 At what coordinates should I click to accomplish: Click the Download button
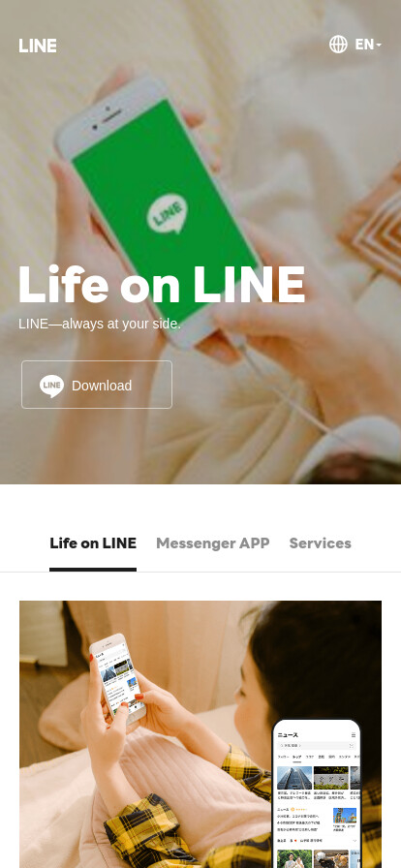point(97,385)
